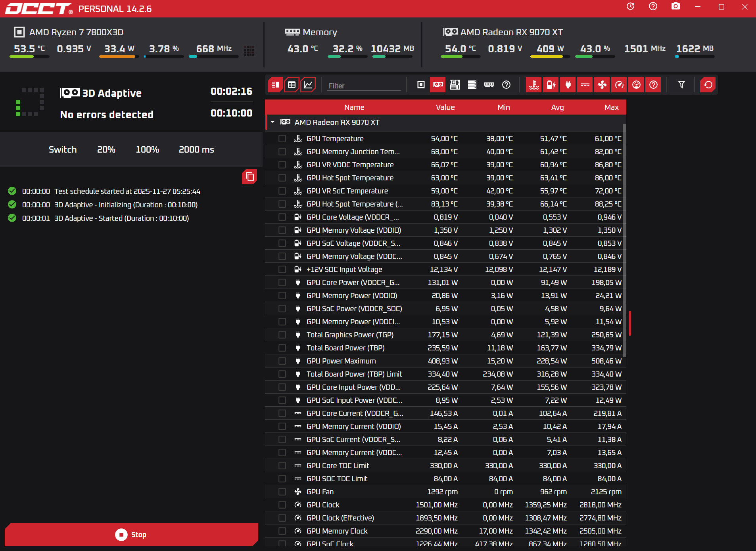Click into the Filter text field
Image resolution: width=756 pixels, height=551 pixels.
364,86
